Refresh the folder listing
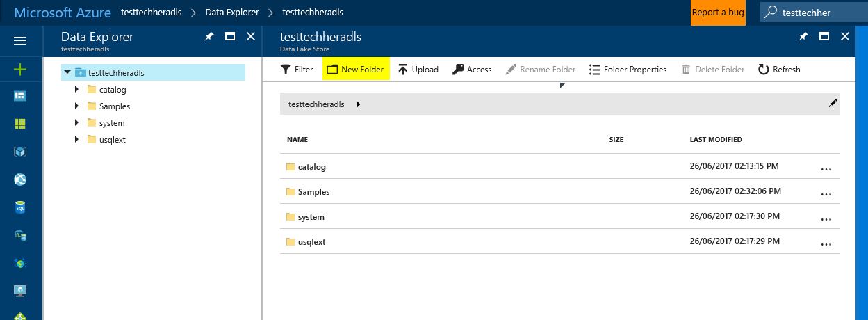The height and width of the screenshot is (320, 868). 779,70
